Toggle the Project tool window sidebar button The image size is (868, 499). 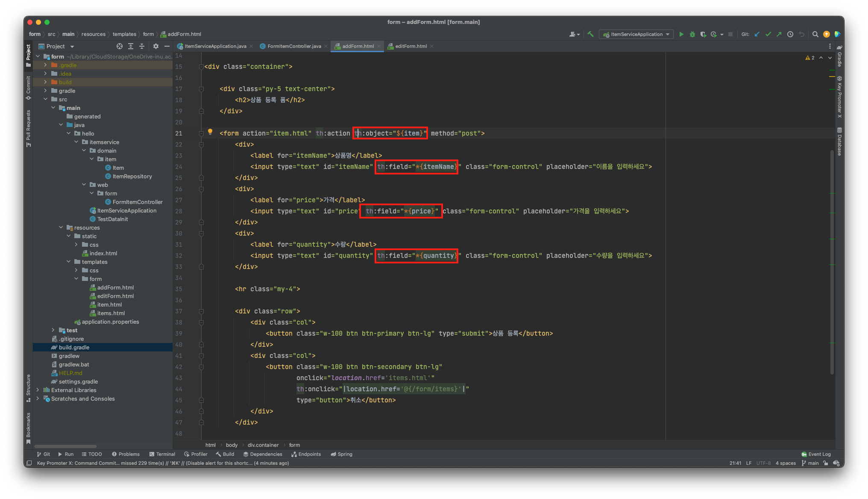[28, 55]
